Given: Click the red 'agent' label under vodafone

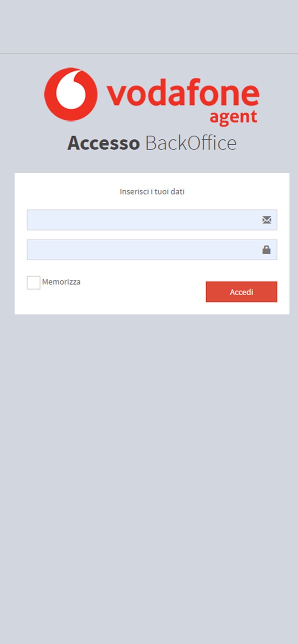Looking at the screenshot, I should [x=233, y=118].
